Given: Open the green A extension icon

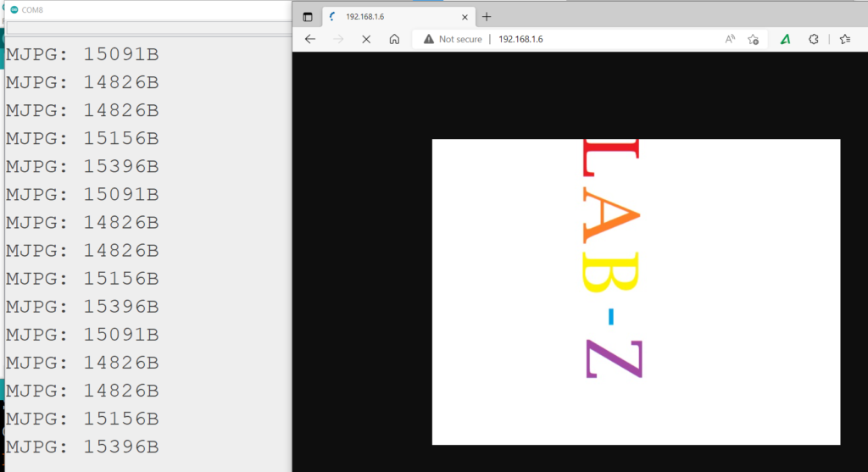Looking at the screenshot, I should tap(786, 39).
